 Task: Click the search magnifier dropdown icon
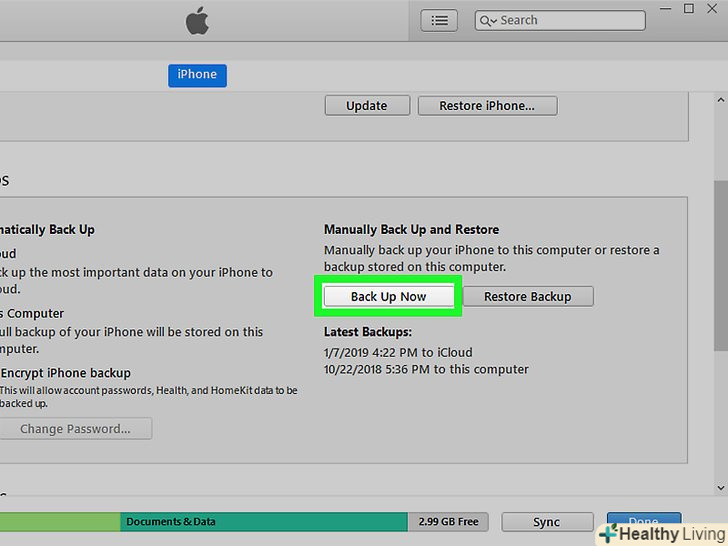(x=488, y=21)
